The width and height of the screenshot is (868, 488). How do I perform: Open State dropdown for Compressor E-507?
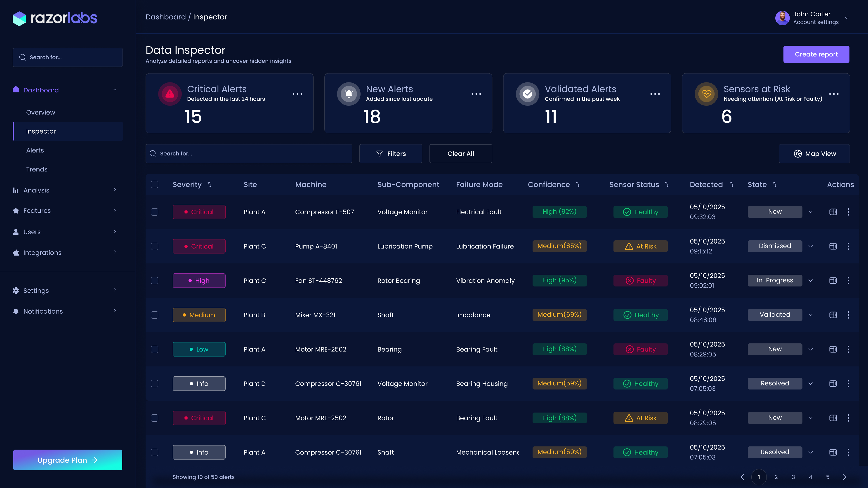coord(811,212)
